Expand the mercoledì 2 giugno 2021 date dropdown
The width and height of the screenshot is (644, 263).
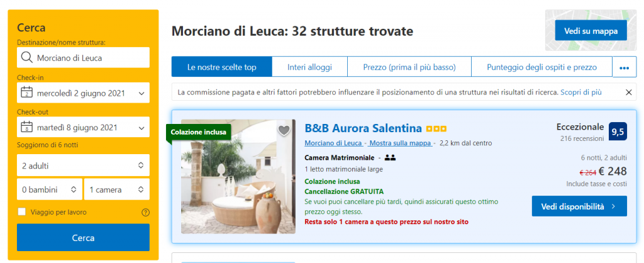pos(84,93)
